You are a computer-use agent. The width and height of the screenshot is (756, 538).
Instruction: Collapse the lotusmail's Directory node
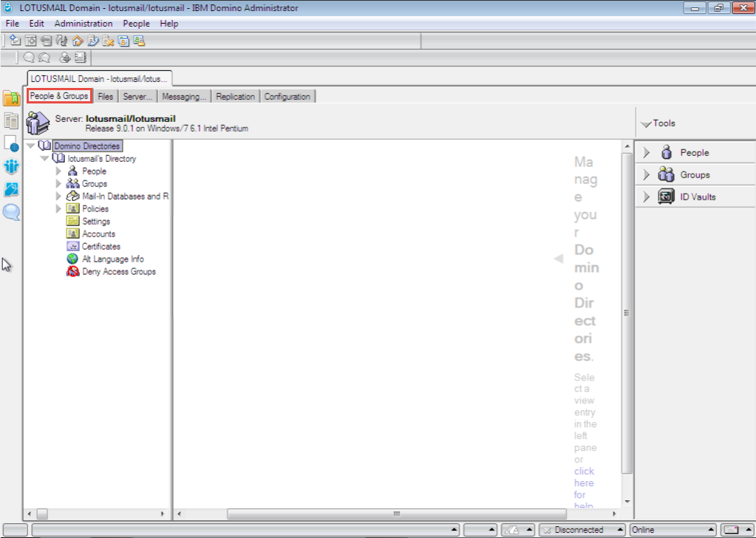pos(44,159)
